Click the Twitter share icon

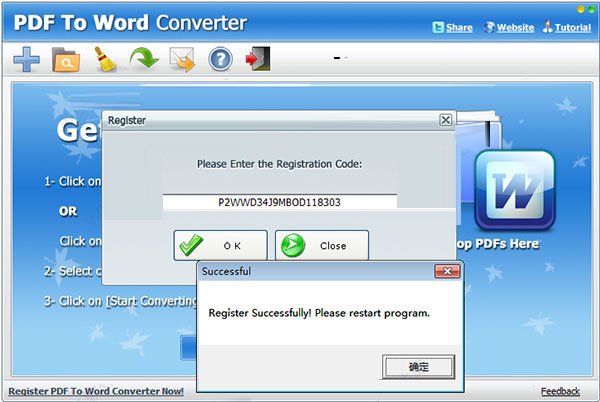click(x=438, y=28)
